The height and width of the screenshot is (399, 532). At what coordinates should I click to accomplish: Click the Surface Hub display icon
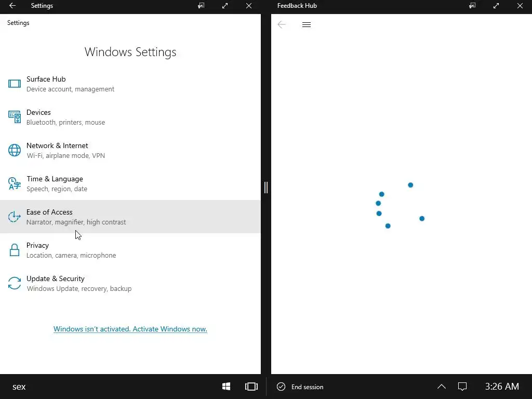tap(15, 84)
